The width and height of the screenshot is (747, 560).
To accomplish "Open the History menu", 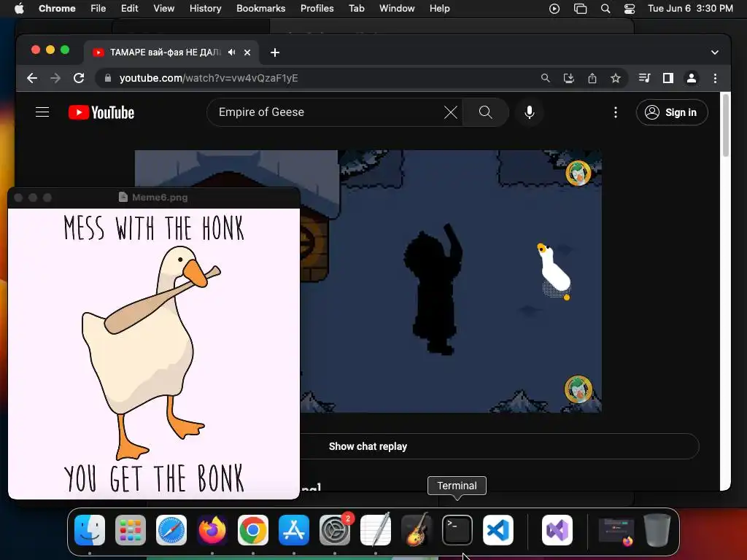I will [x=205, y=9].
